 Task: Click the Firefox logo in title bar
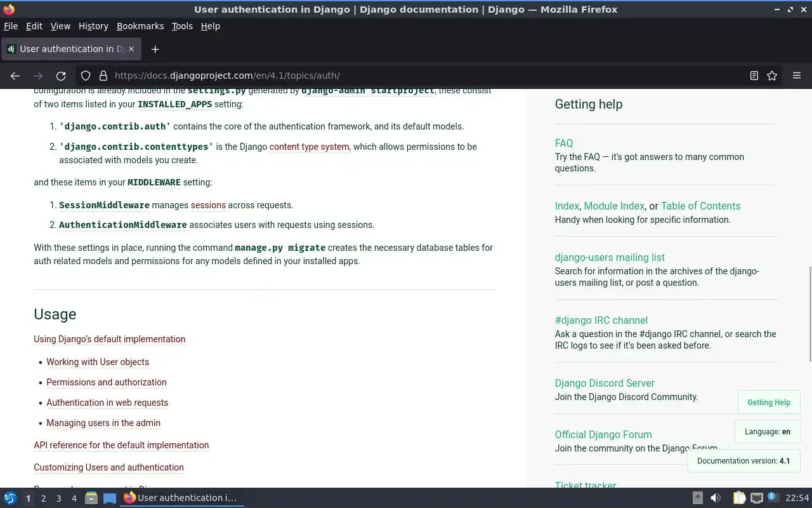9,9
